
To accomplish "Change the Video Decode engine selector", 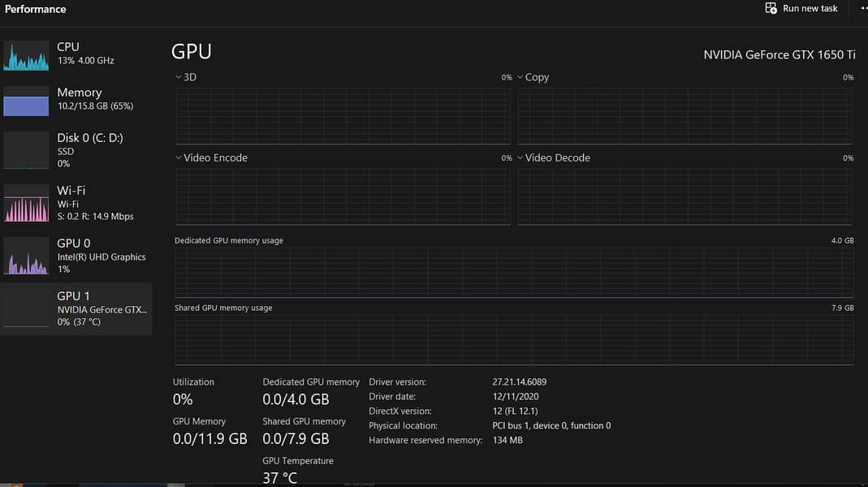I will click(520, 157).
